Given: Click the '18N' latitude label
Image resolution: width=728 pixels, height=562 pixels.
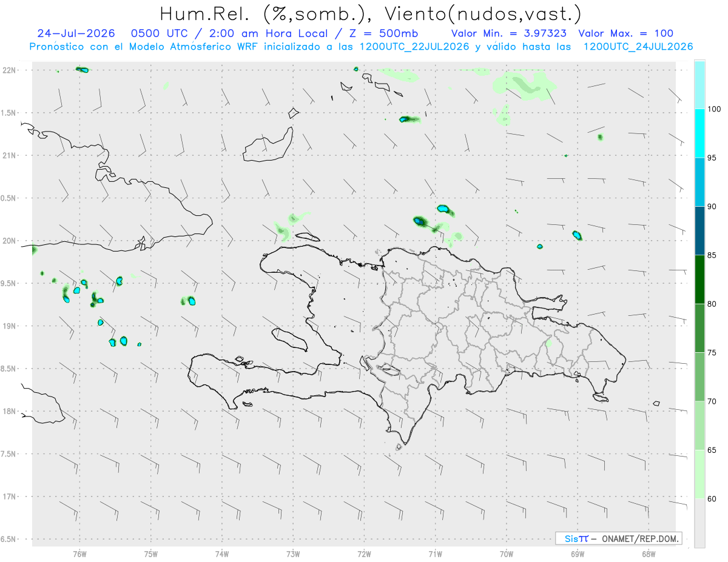Looking at the screenshot, I should point(9,412).
